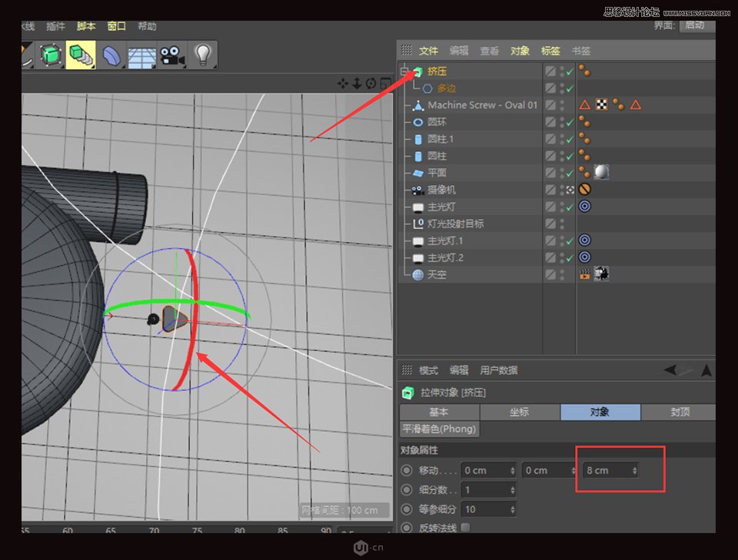Toggle the green enable checkmark of 圆环

pos(569,122)
